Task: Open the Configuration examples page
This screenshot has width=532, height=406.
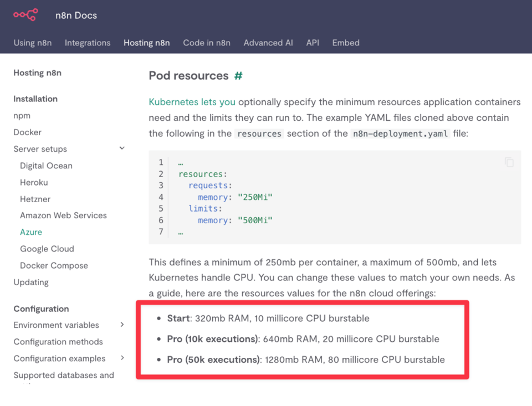Action: point(59,358)
